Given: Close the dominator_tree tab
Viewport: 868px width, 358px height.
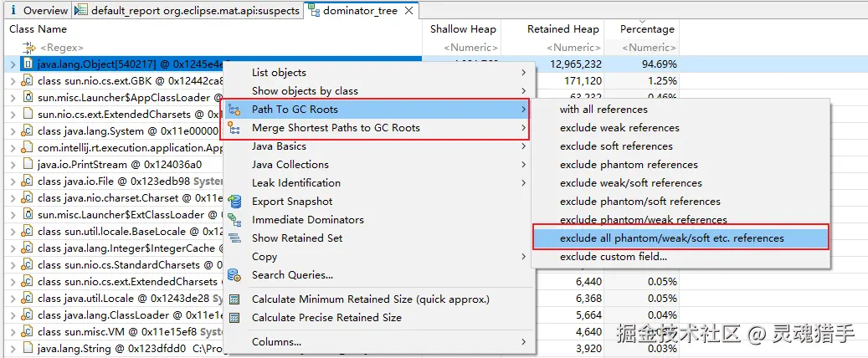Looking at the screenshot, I should coord(409,10).
